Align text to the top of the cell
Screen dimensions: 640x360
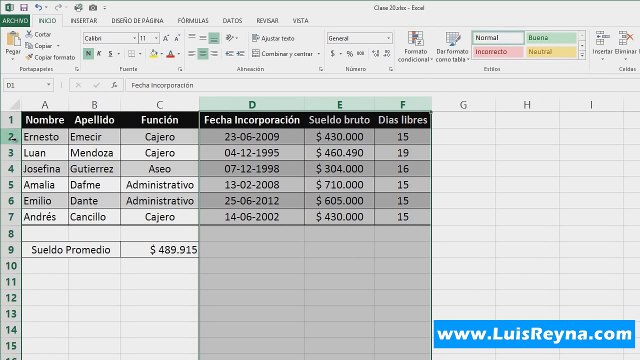(192, 38)
